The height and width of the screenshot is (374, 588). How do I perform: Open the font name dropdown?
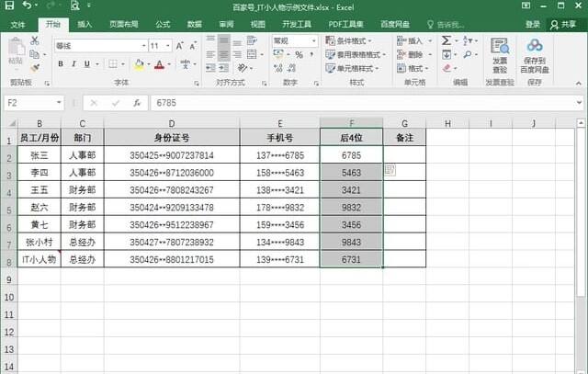pos(143,46)
